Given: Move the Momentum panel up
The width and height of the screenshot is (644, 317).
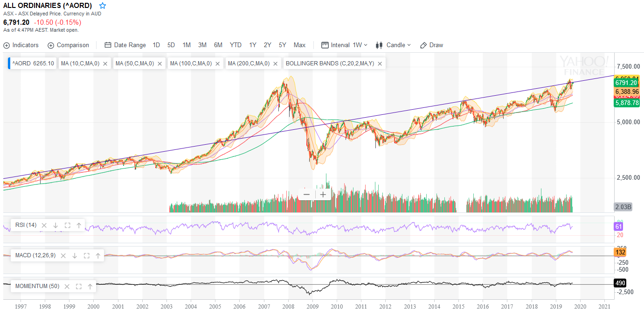Looking at the screenshot, I should click(90, 286).
